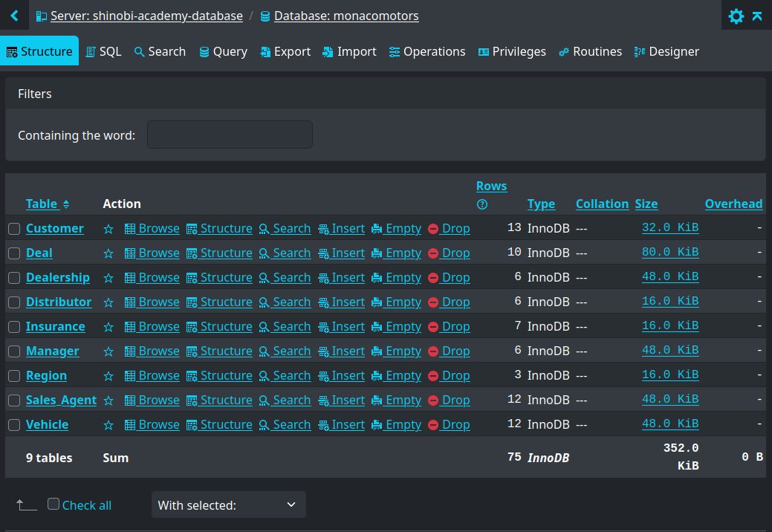
Task: Open the monacomotors database breadcrumb link
Action: click(x=346, y=16)
